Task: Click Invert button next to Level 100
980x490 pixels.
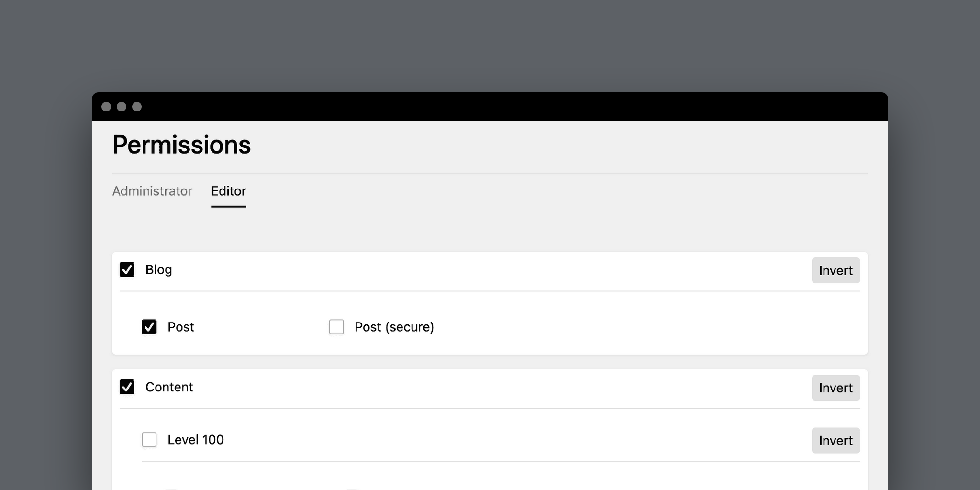Action: coord(835,441)
